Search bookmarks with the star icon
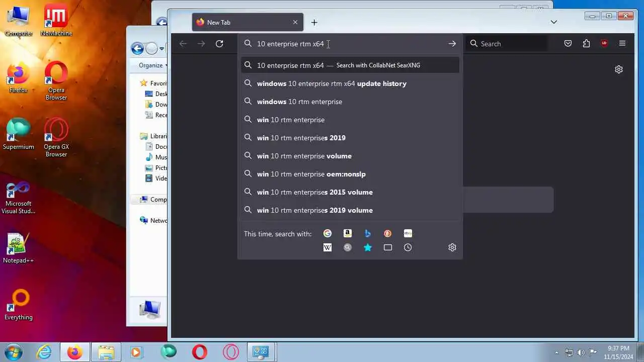644x362 pixels. 368,247
